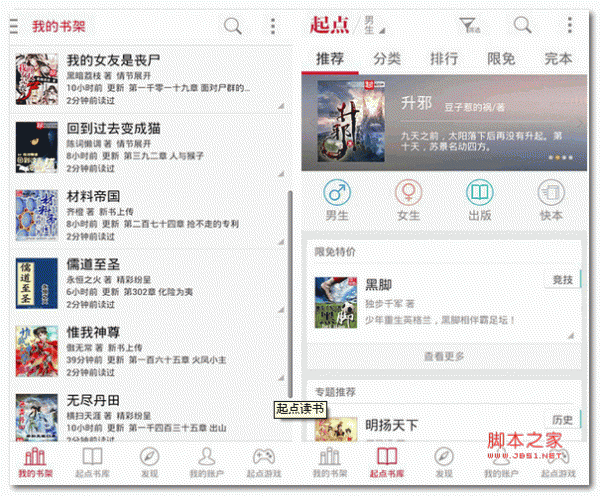Select 发现 compass in right bottom navigation

tap(444, 462)
